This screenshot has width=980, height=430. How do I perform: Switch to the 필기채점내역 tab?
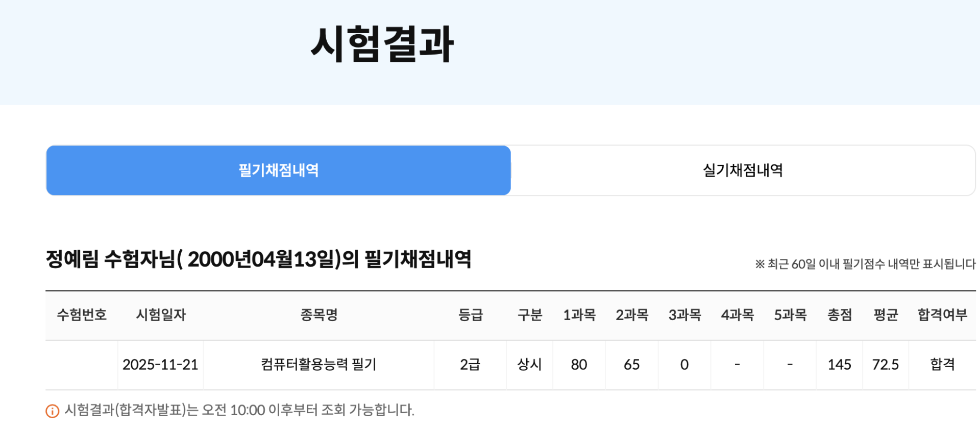pos(279,171)
